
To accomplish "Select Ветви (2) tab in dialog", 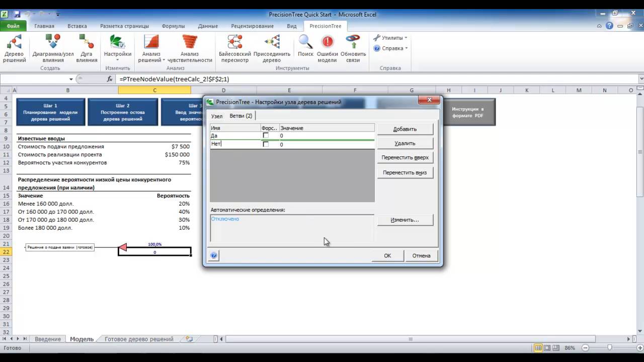I will tap(240, 116).
